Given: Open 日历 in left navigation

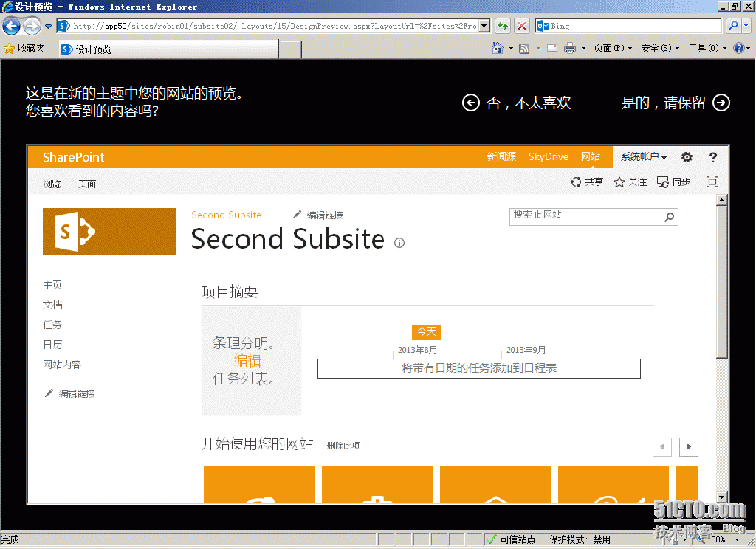Looking at the screenshot, I should tap(52, 345).
